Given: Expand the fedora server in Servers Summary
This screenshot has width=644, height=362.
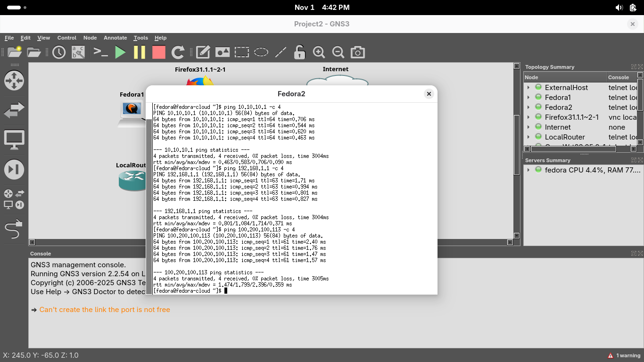Looking at the screenshot, I should [x=528, y=170].
